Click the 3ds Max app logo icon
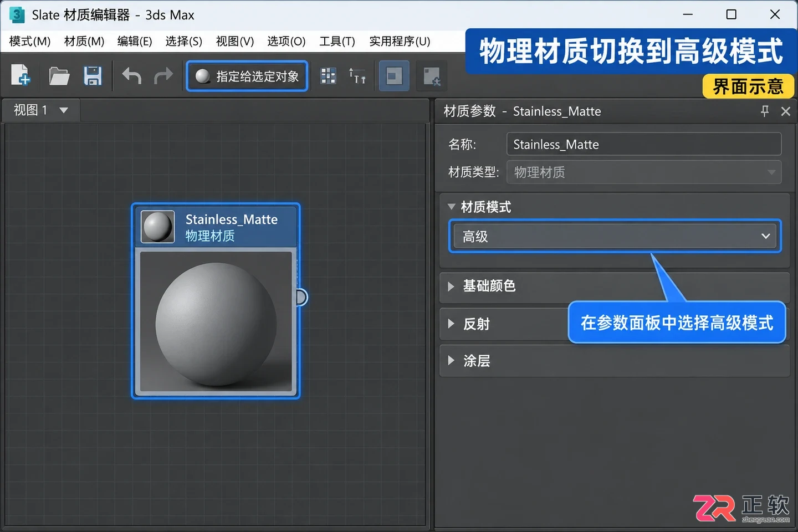The height and width of the screenshot is (532, 798). pyautogui.click(x=17, y=15)
